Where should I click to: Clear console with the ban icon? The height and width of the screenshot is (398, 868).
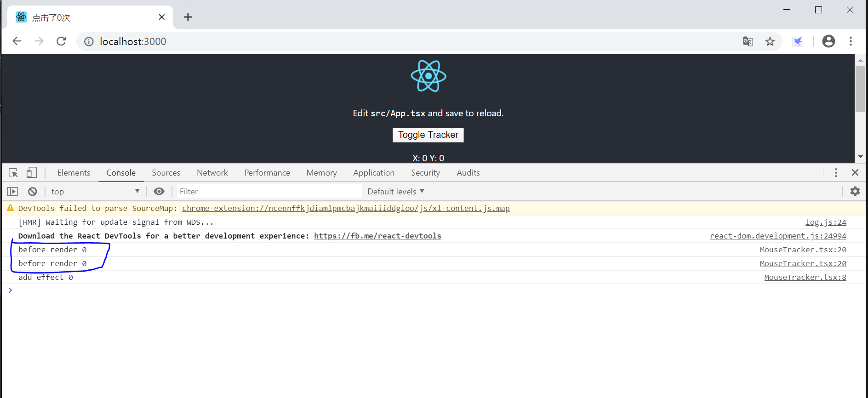pos(32,192)
